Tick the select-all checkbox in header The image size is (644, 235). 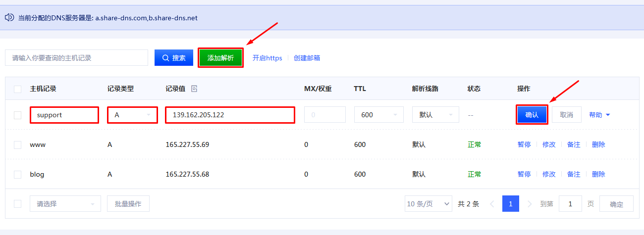[x=18, y=89]
